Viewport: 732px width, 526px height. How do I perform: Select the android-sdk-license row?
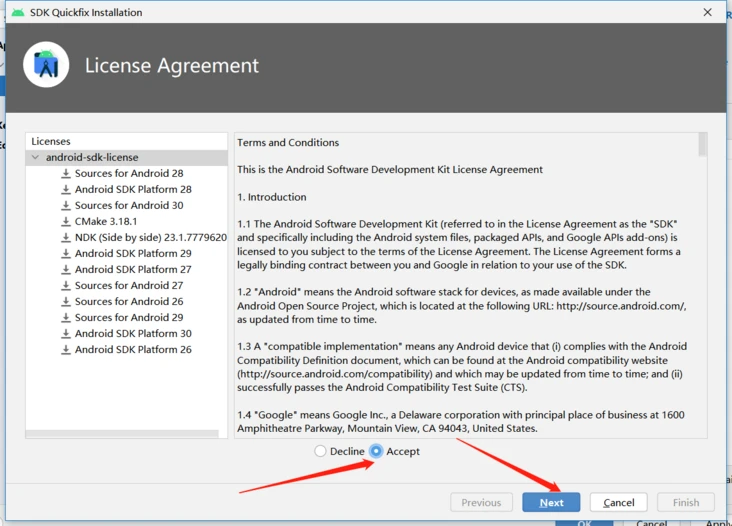click(127, 157)
